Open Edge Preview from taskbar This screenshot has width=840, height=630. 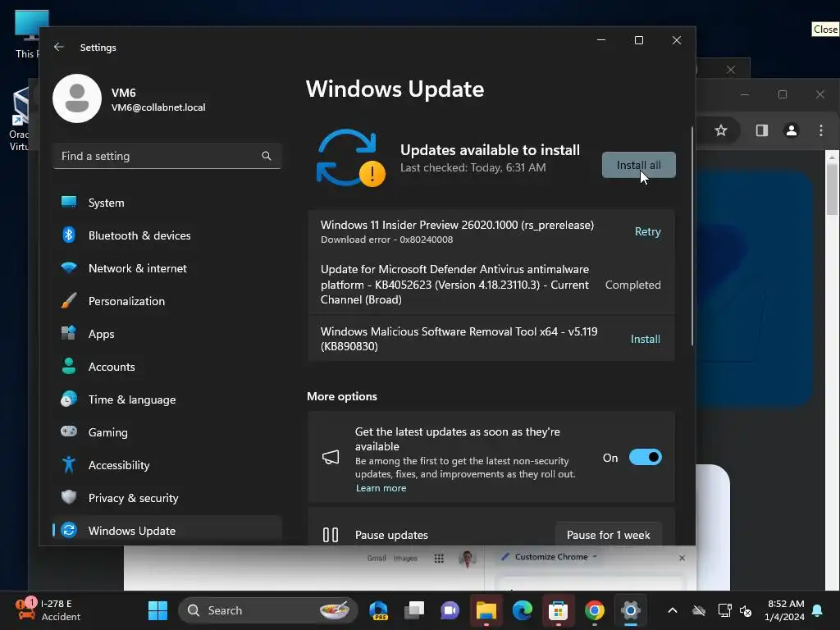click(378, 610)
